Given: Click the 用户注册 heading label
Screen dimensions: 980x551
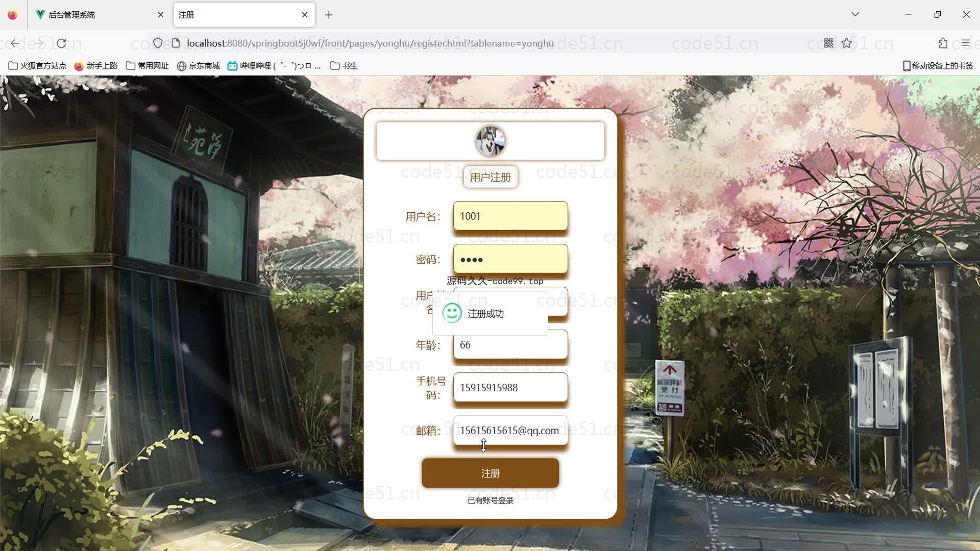Looking at the screenshot, I should click(x=491, y=178).
